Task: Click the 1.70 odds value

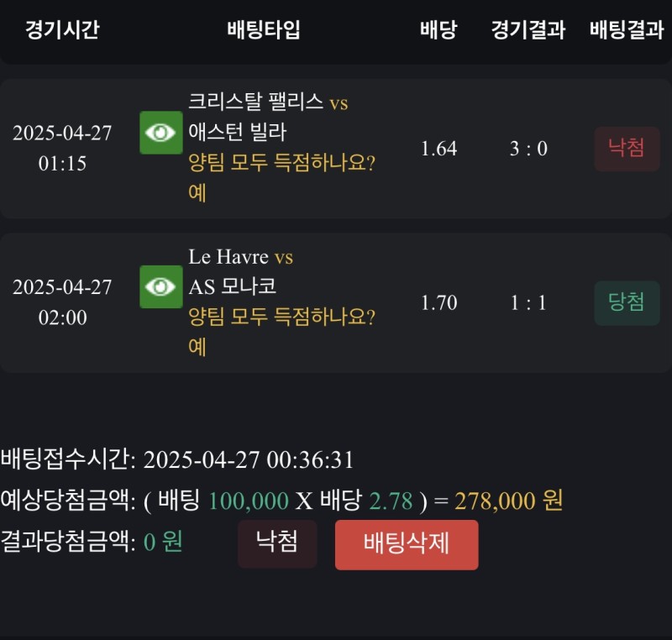Action: (438, 303)
